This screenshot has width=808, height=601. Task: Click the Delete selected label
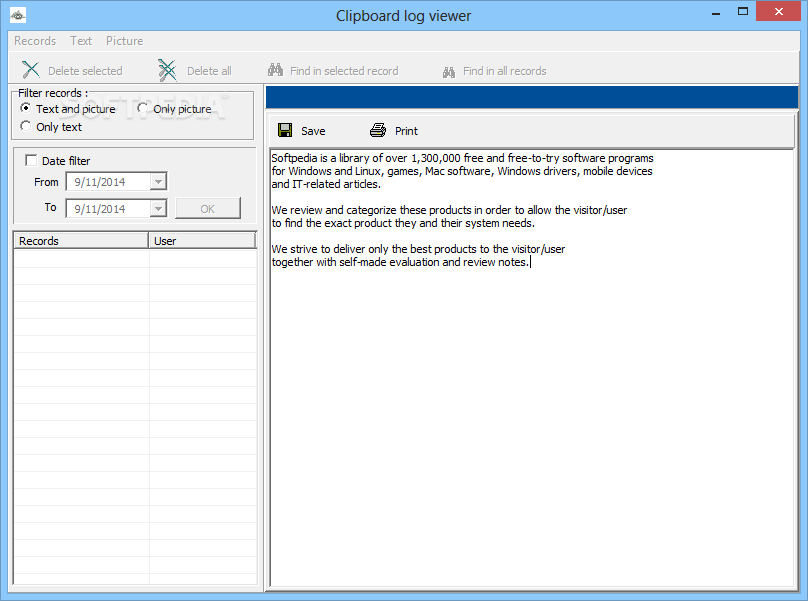(x=86, y=71)
